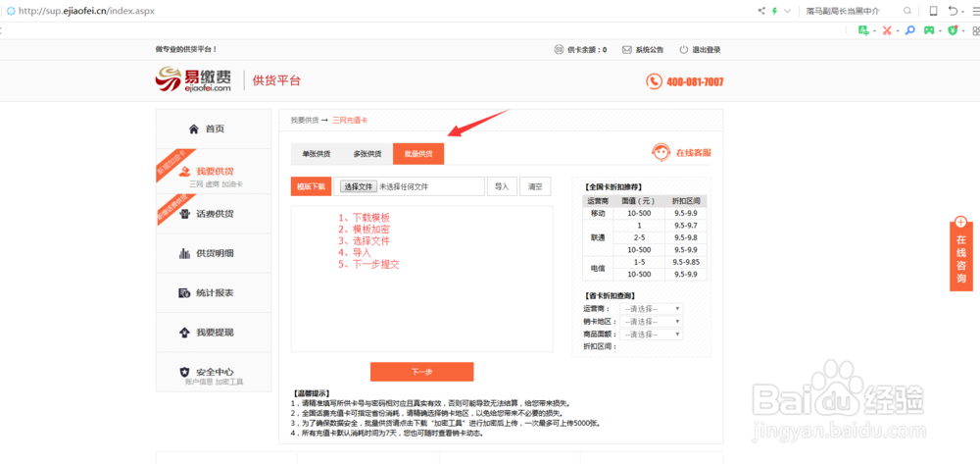Click the headset icon for 在线客服
This screenshot has width=980, height=464.
pyautogui.click(x=661, y=152)
